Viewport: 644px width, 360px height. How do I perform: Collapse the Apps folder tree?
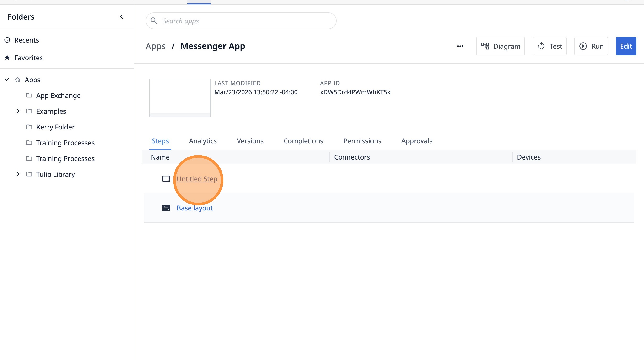click(x=7, y=80)
